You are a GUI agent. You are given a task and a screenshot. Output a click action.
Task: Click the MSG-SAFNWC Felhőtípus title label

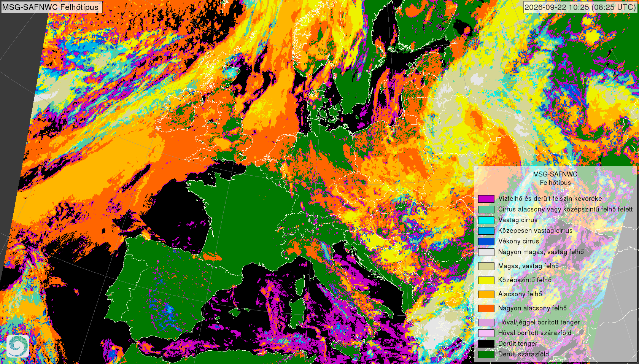pyautogui.click(x=51, y=7)
